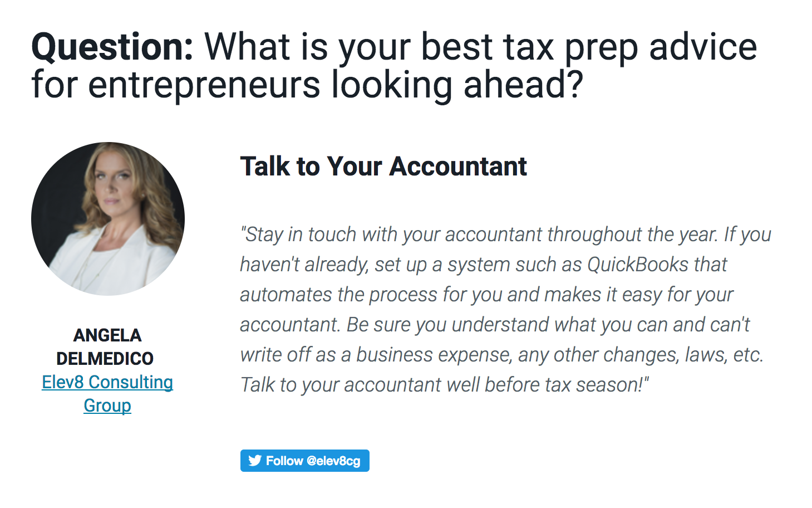Click the bold "Question:" label
This screenshot has height=508, width=812.
[112, 47]
